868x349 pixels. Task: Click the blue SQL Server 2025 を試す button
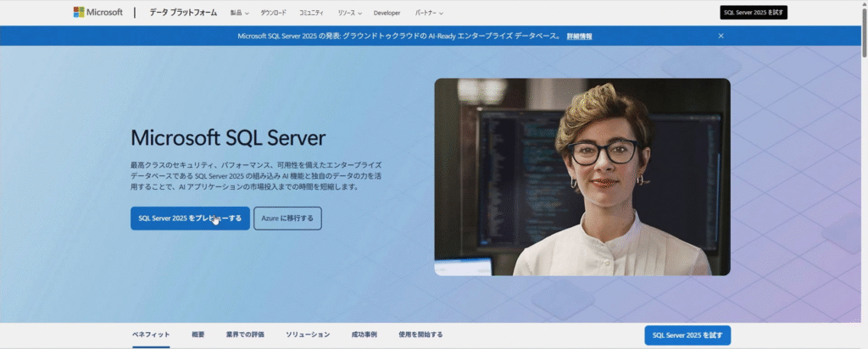pyautogui.click(x=687, y=335)
